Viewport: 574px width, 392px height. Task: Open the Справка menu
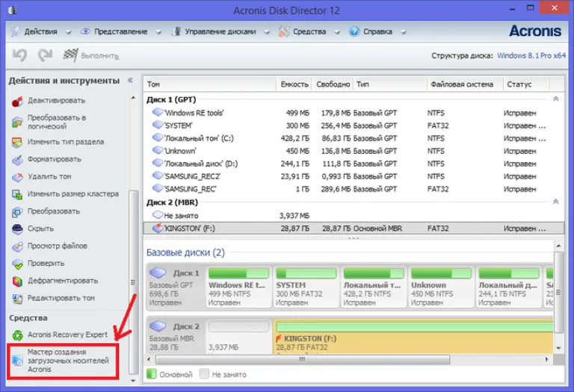coord(377,32)
